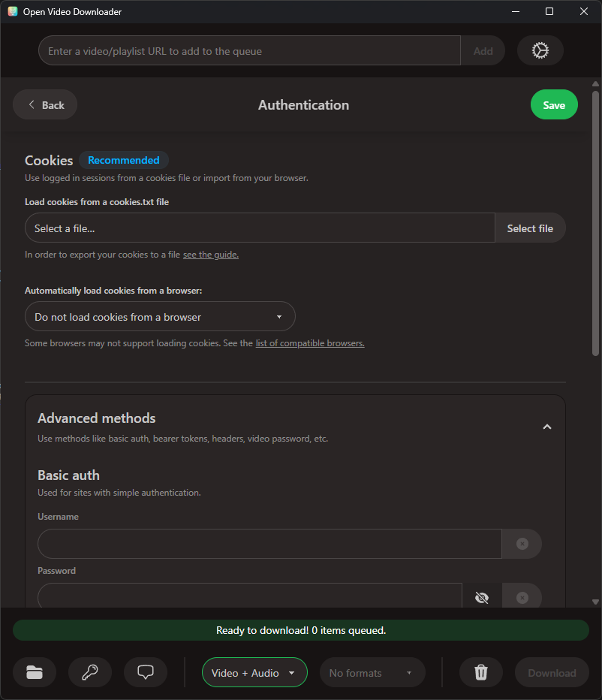602x700 pixels.
Task: Open the settings gear
Action: point(540,50)
